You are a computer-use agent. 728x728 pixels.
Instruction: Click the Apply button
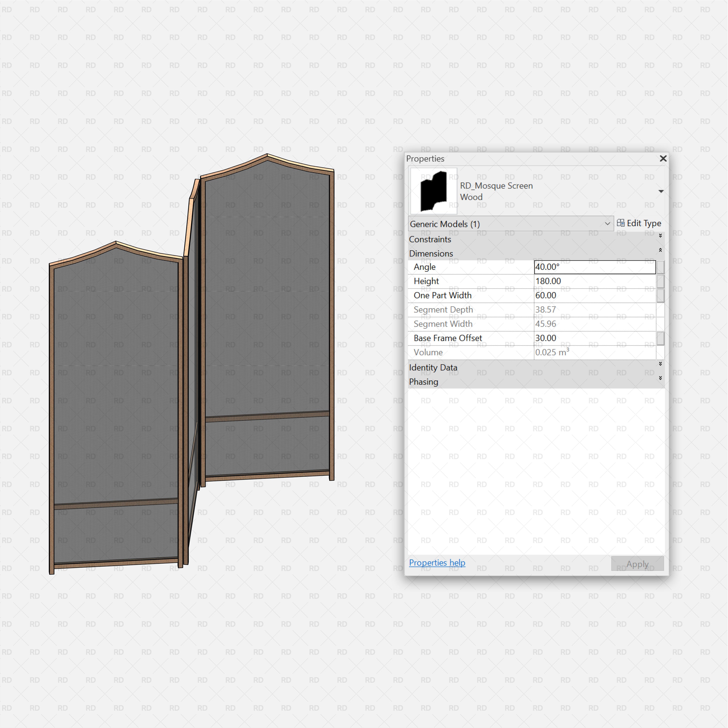click(x=637, y=564)
